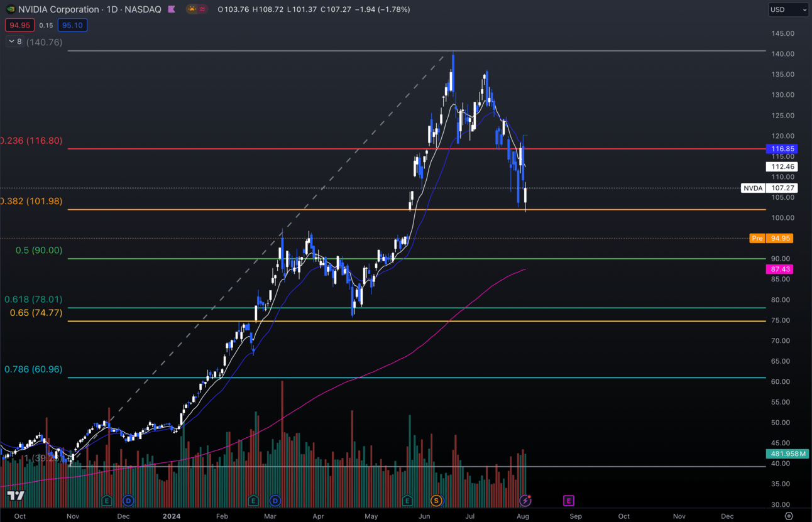Click the high value H108.72
812x522 pixels.
click(x=267, y=9)
